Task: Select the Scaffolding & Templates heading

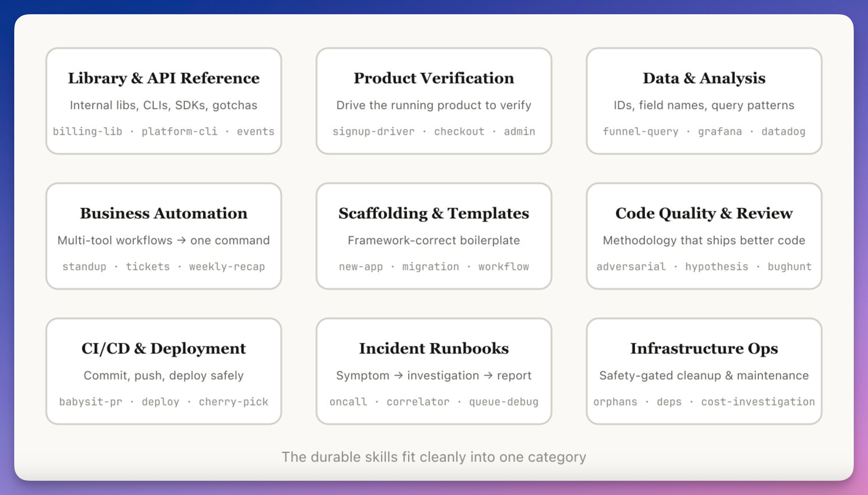Action: 434,213
